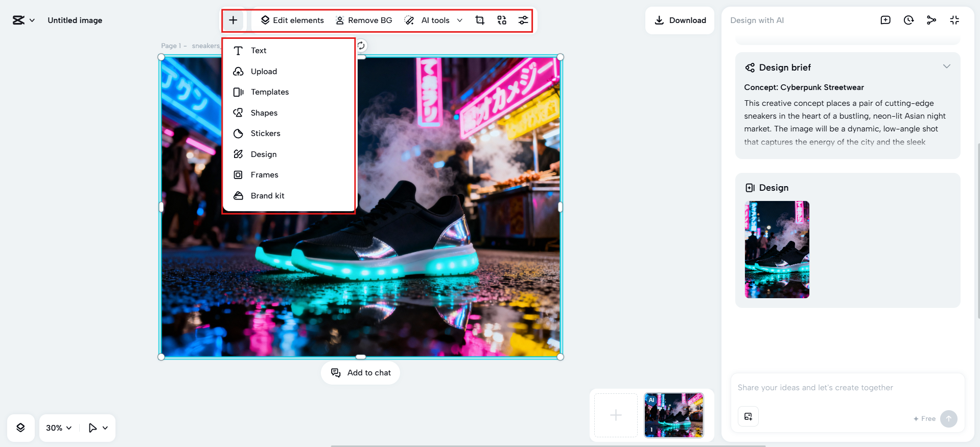Click 'Concept: Cyberpunk Streetwear' text
Viewport: 980px width, 447px height.
click(804, 87)
